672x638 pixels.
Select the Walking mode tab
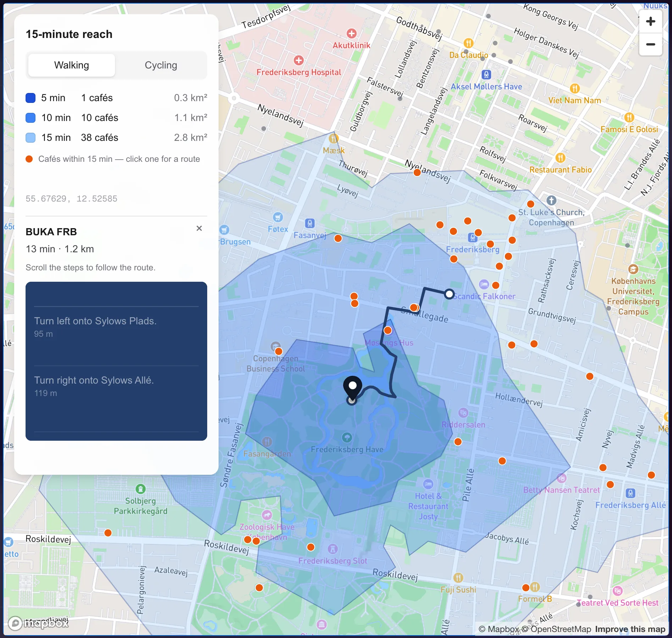(72, 65)
